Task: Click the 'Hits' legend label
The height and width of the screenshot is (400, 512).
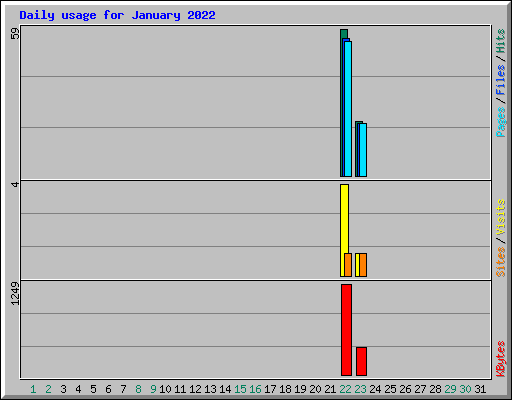Action: point(500,41)
